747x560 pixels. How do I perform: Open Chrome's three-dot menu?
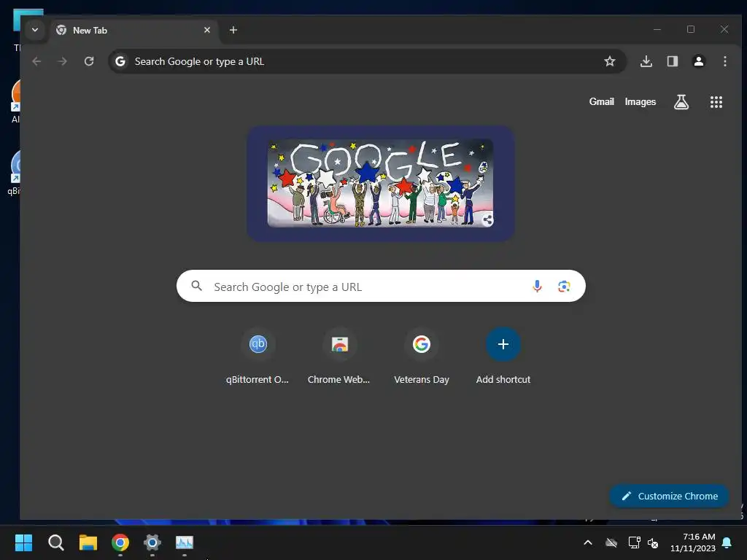724,61
